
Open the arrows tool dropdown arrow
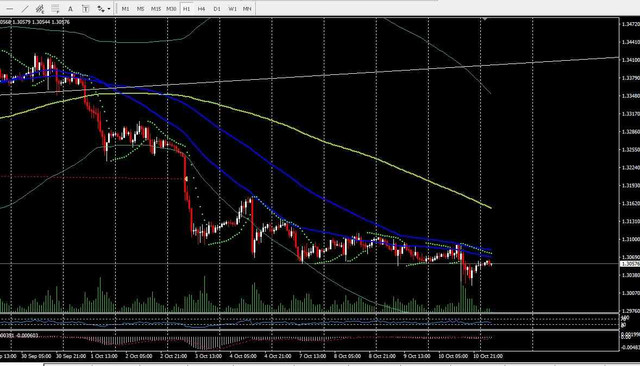109,9
